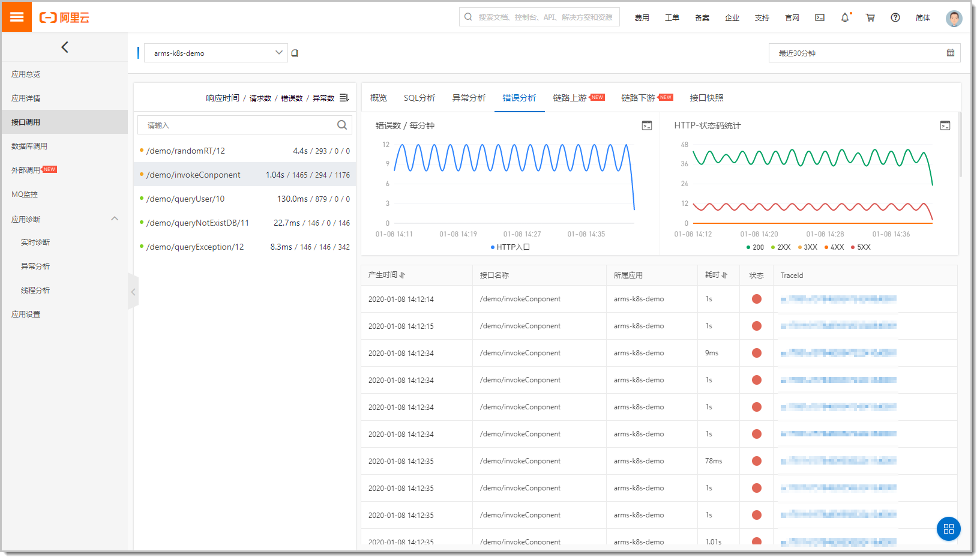Image resolution: width=980 pixels, height=560 pixels.
Task: Open TraceId link for 14:12:14 row
Action: (838, 299)
